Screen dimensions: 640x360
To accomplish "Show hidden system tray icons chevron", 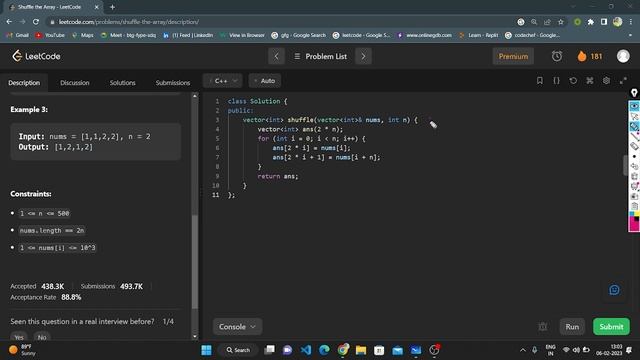I will (523, 350).
